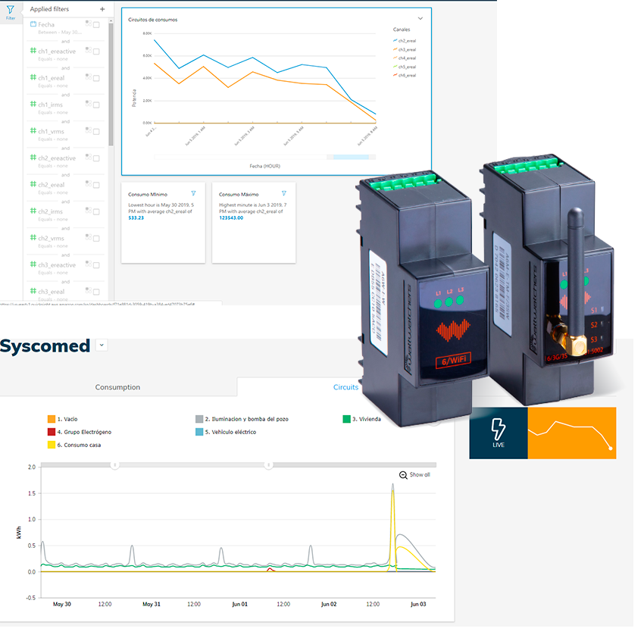Click the hash icon beside ch2_ereal
This screenshot has height=644, width=644.
[x=33, y=184]
